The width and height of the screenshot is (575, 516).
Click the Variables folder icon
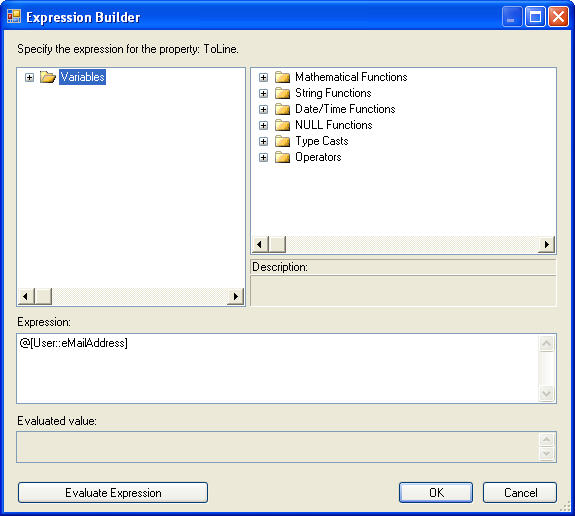[x=48, y=77]
